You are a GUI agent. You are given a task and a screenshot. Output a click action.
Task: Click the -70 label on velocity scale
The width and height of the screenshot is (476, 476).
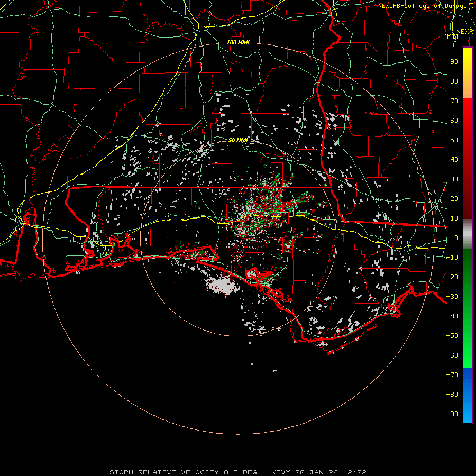coord(452,375)
